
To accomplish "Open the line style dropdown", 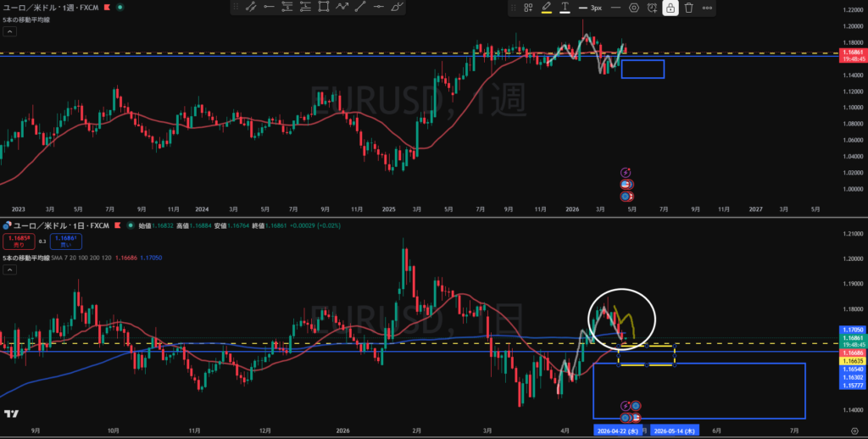I will tap(615, 8).
